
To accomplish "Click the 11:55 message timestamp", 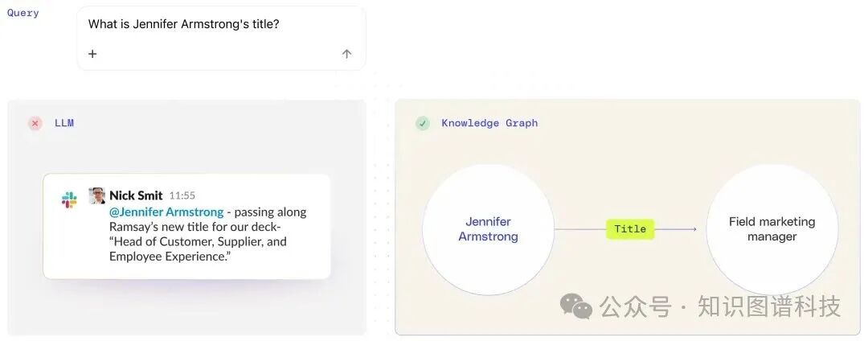I will pos(182,196).
